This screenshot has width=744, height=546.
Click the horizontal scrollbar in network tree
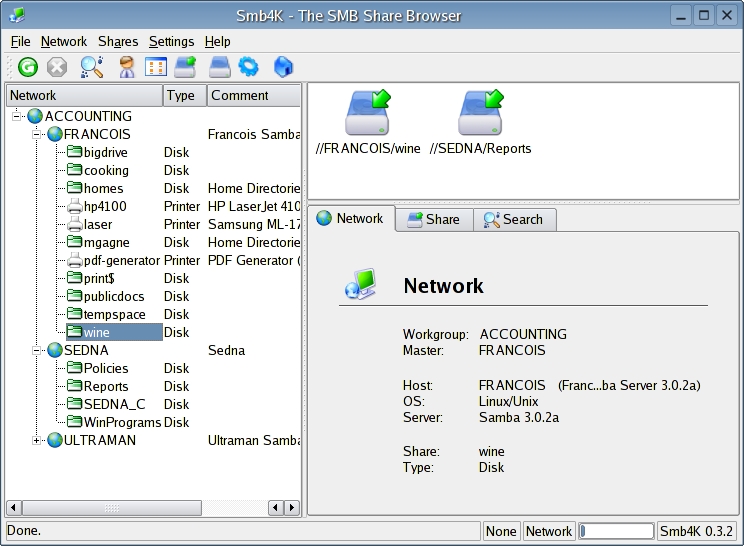(x=140, y=508)
